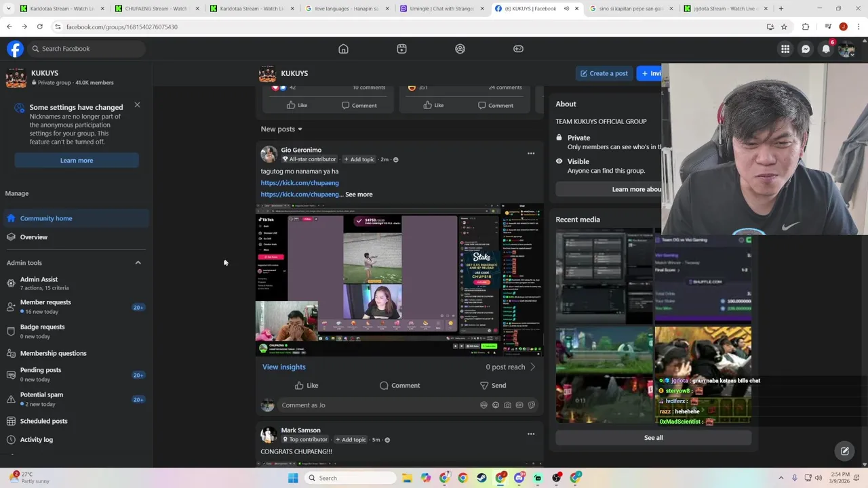Screen dimensions: 868x488
Task: Open the Groups icon in top navigation
Action: click(460, 49)
